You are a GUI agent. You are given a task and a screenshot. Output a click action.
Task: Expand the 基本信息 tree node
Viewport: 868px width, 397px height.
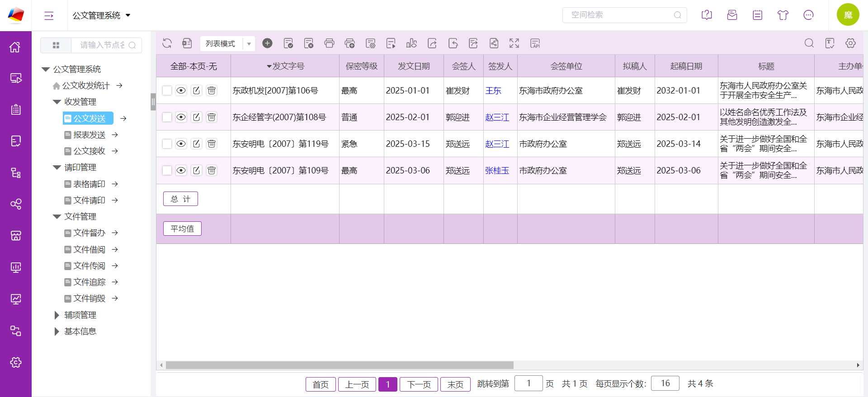pyautogui.click(x=57, y=331)
